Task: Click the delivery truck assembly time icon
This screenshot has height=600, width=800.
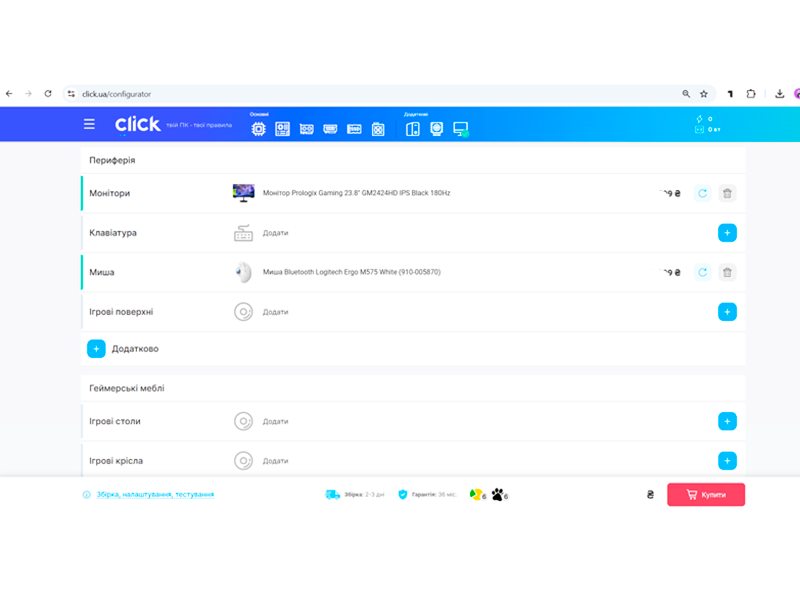Action: click(332, 494)
